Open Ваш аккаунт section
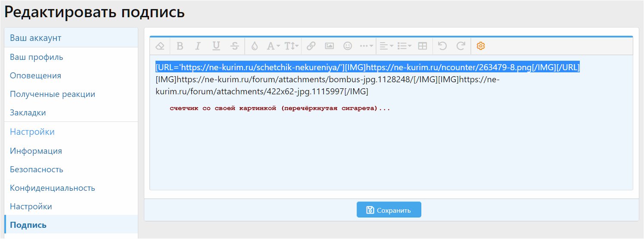This screenshot has width=644, height=239. [71, 37]
